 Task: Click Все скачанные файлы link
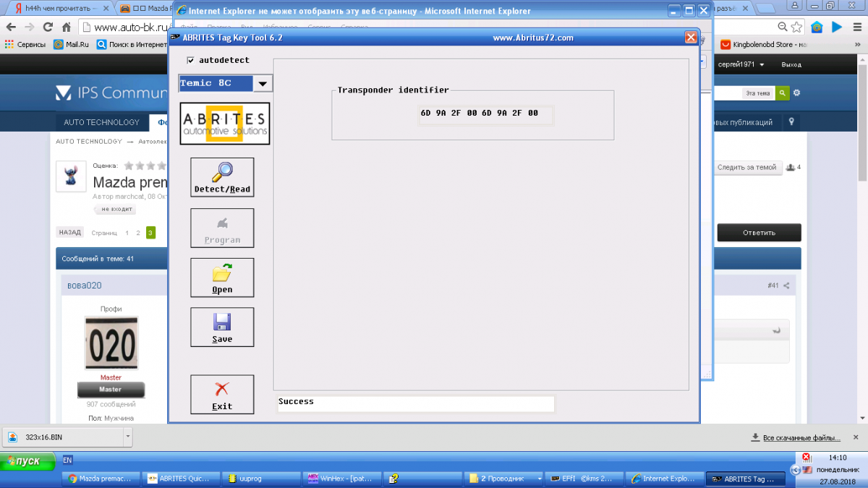(x=801, y=437)
